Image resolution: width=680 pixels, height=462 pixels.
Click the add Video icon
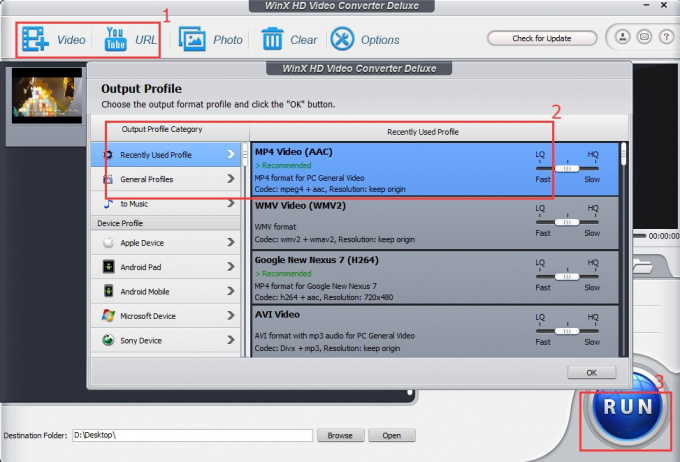[x=37, y=40]
